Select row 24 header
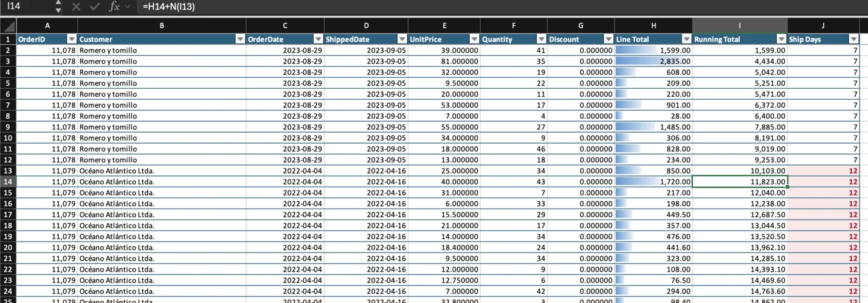The width and height of the screenshot is (868, 303). click(8, 291)
